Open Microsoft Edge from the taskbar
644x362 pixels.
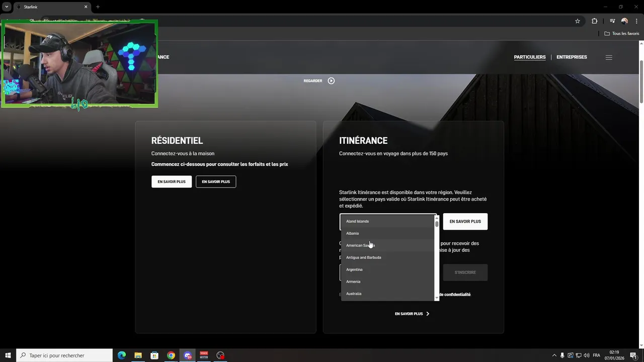[x=122, y=355]
